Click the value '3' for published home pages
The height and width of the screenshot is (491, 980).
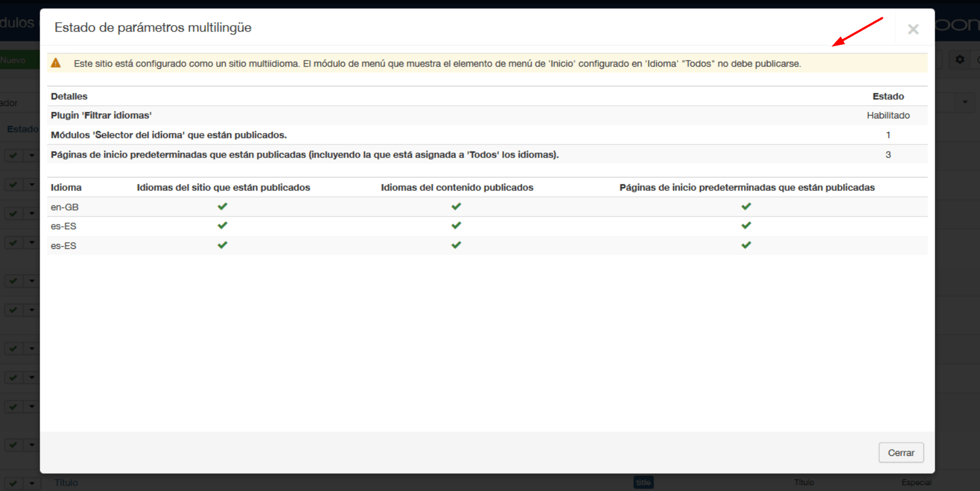coord(888,155)
